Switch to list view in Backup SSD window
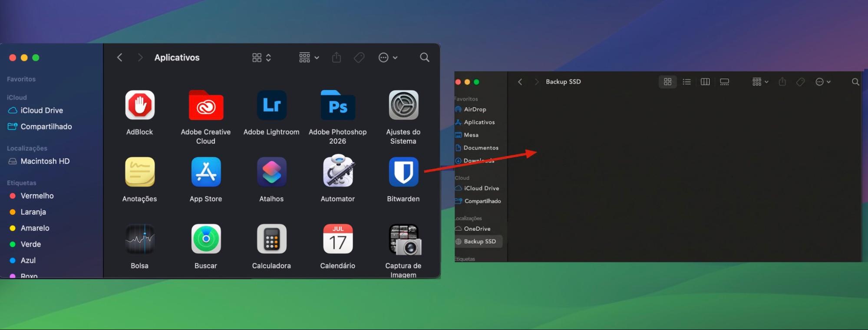Image resolution: width=868 pixels, height=330 pixels. point(686,82)
